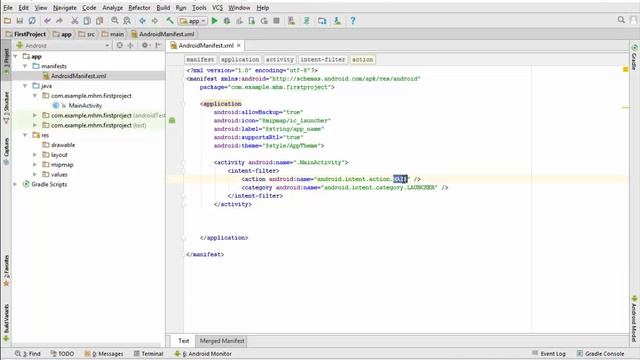Click the intent-filter XML breadcrumb
Image resolution: width=640 pixels, height=360 pixels.
pos(323,60)
